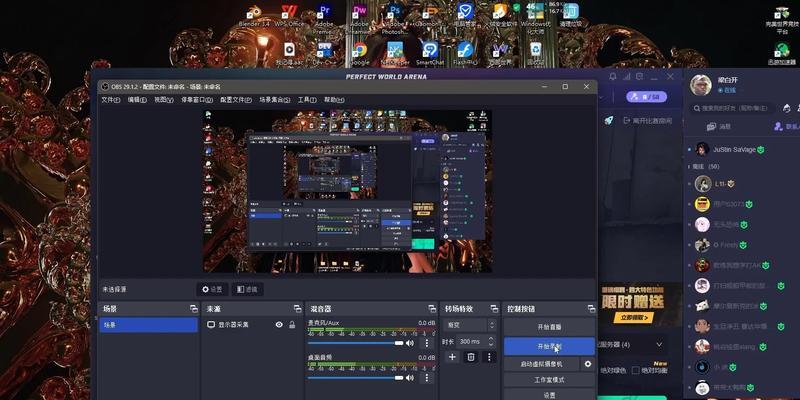Screen dimensions: 800x400
Task: Open the OBS 文件 menu
Action: point(111,100)
